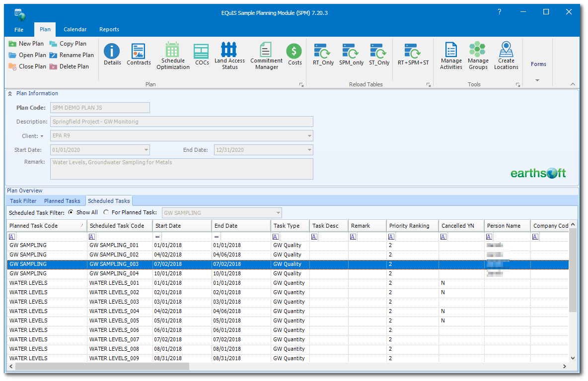
Task: Open the COCs icon
Action: click(x=202, y=55)
